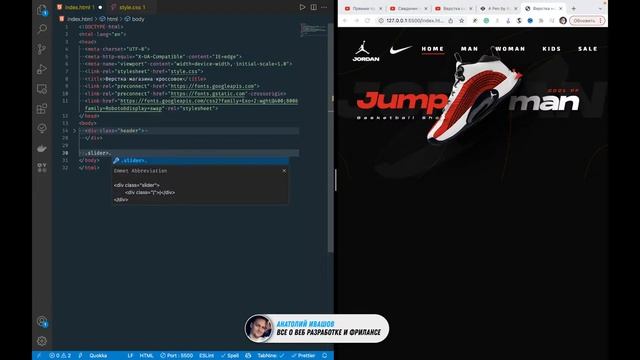Click the Обновить update button in Chrome

[587, 20]
